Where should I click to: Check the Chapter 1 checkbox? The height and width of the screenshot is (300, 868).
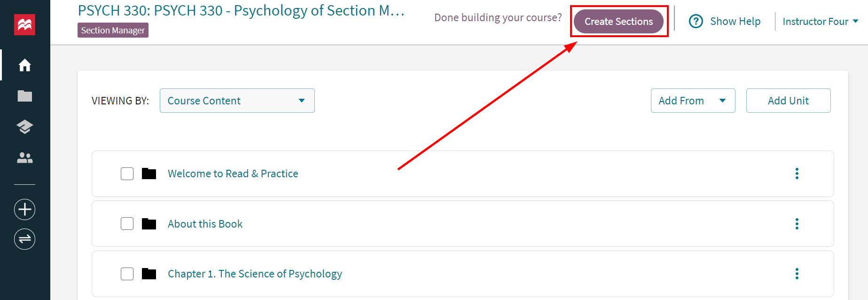pyautogui.click(x=127, y=274)
